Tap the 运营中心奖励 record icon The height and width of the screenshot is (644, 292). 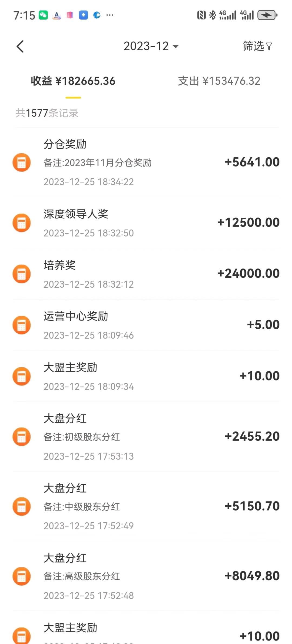22,325
